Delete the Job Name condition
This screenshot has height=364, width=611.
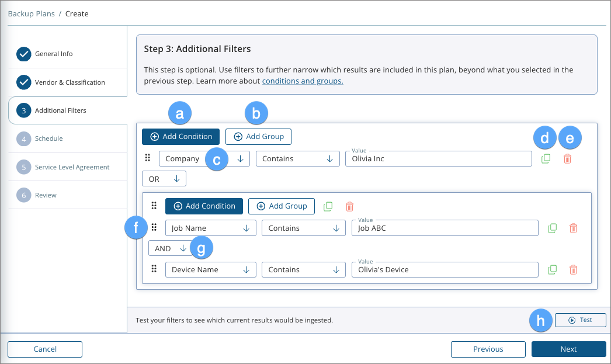tap(573, 228)
